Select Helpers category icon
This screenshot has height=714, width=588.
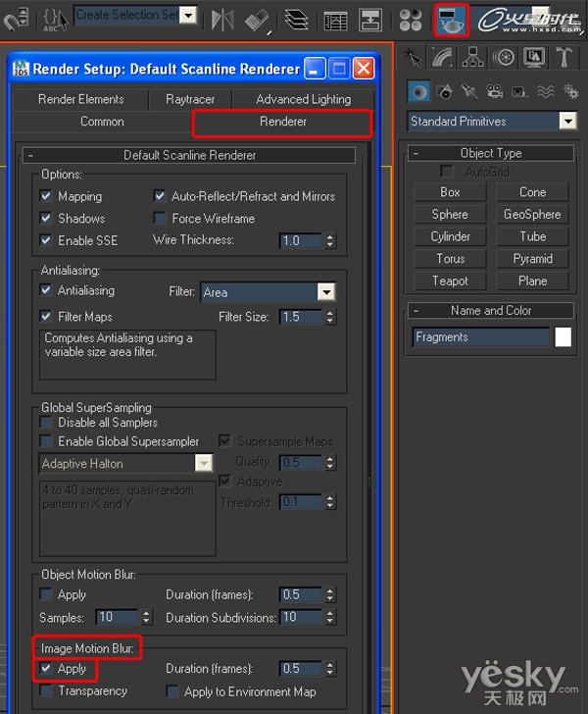(519, 92)
